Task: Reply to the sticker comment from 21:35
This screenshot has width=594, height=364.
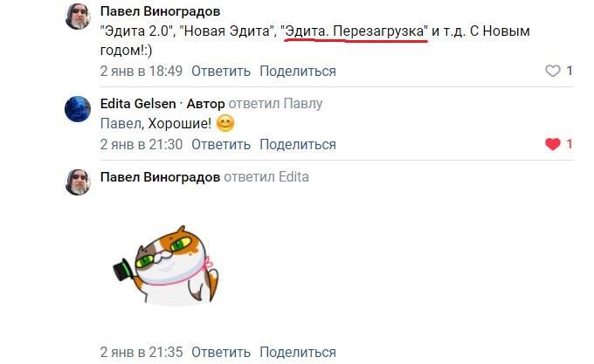Action: point(221,353)
